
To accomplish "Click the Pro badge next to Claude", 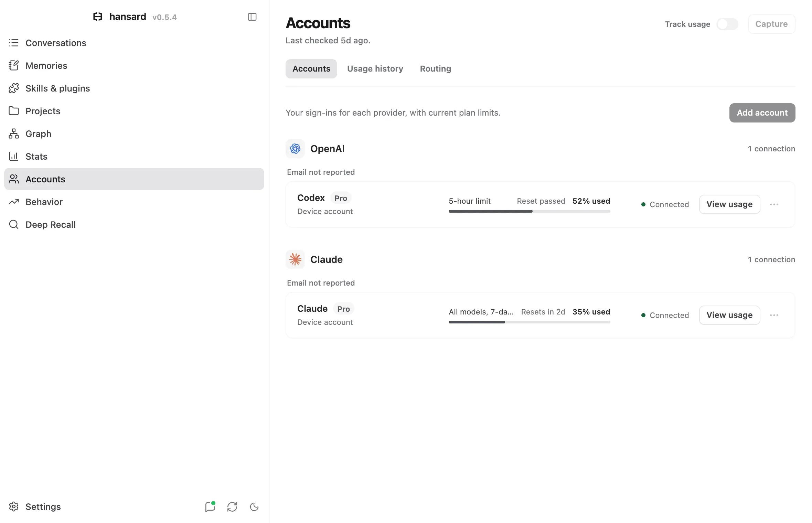I will click(343, 309).
